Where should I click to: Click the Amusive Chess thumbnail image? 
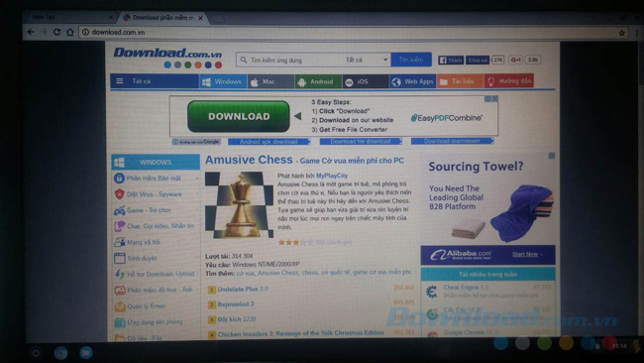point(239,204)
